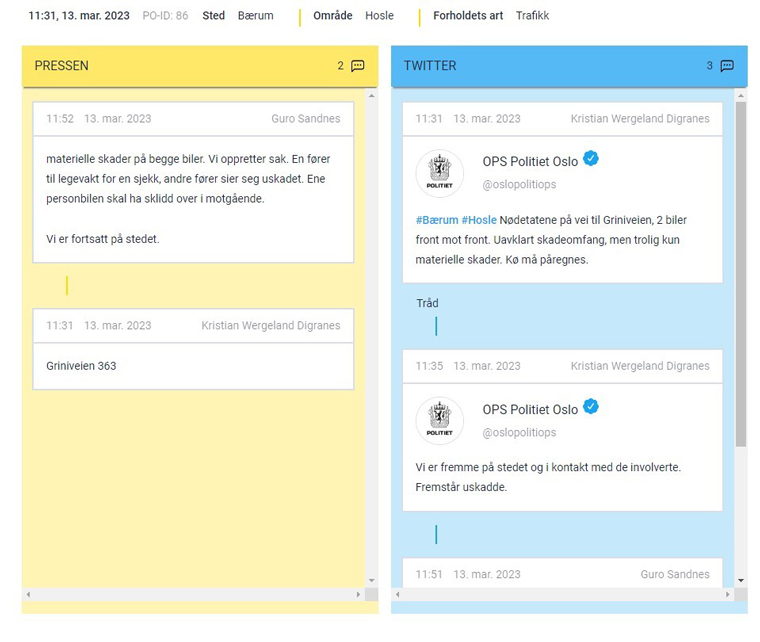Click the 'Tråd' thread label
Screen dimensions: 760x642
pyautogui.click(x=428, y=303)
